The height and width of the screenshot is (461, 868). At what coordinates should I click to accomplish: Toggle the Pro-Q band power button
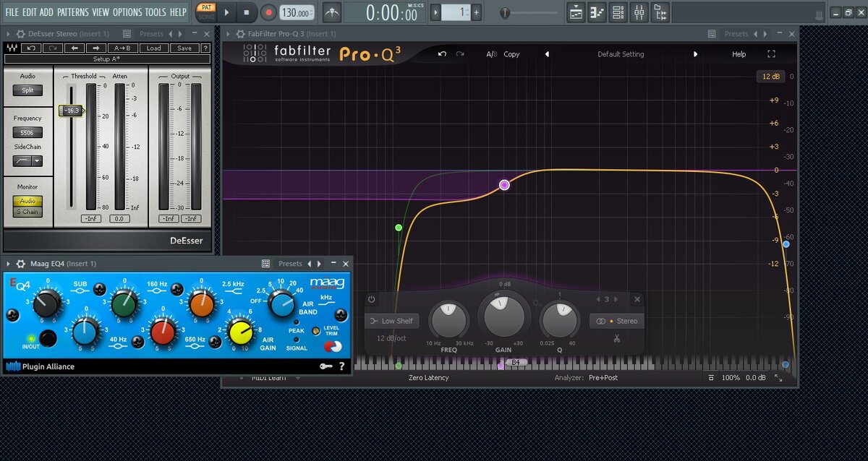pyautogui.click(x=371, y=299)
